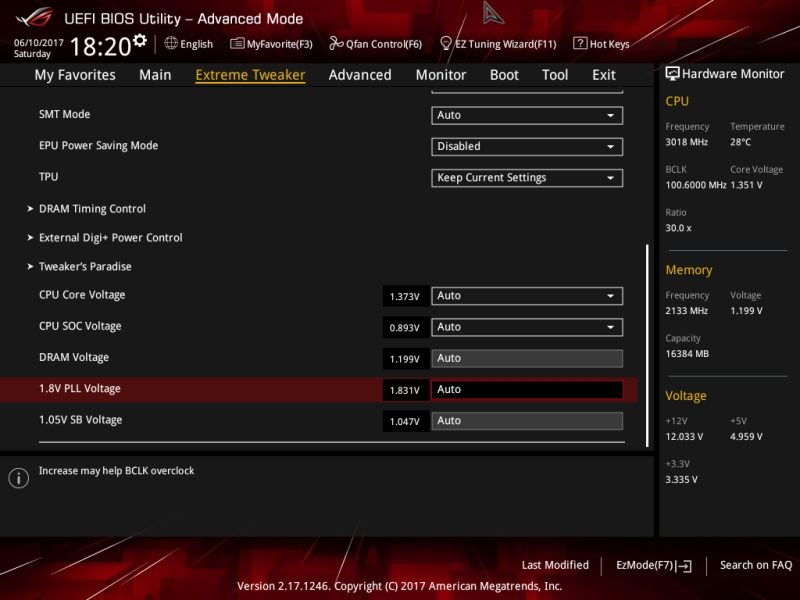Click the 1.047V current value
800x600 pixels.
(405, 421)
